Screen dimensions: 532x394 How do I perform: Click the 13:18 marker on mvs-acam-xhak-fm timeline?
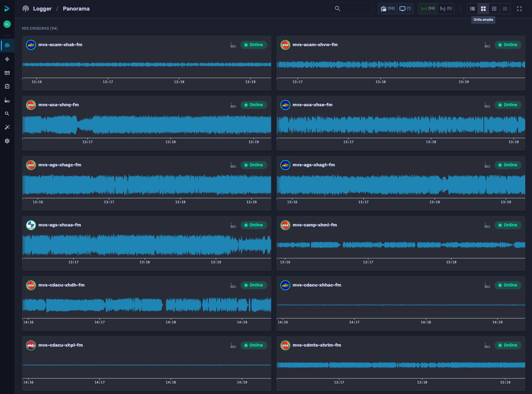(x=179, y=82)
